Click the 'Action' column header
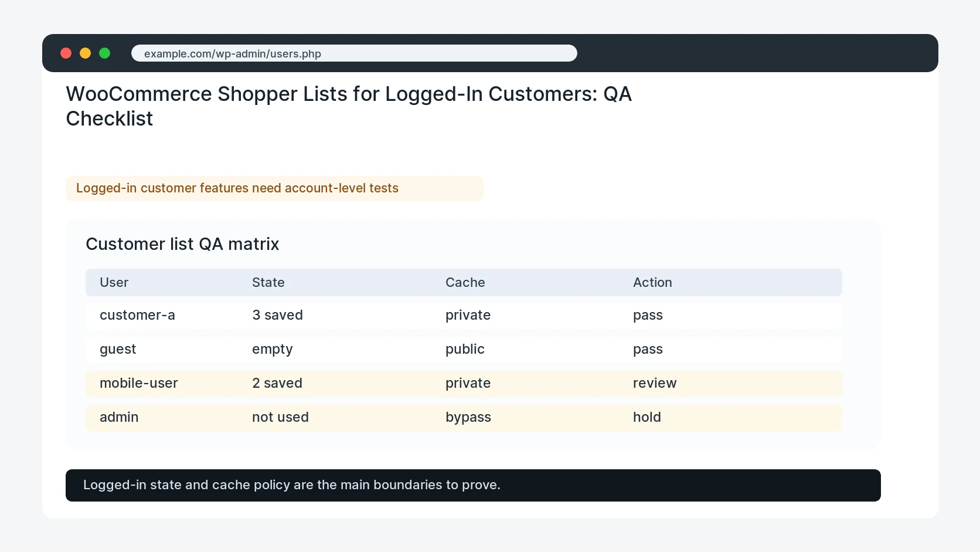 (x=652, y=283)
